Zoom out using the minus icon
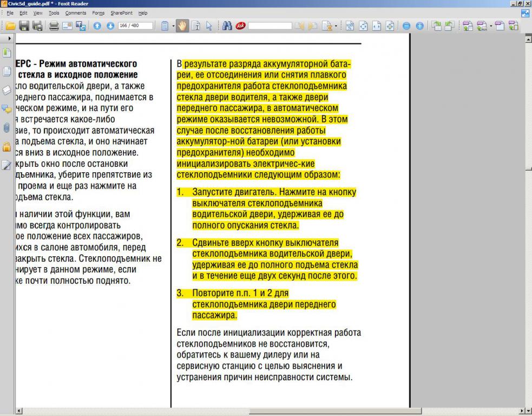Screen dimensions: 532x416 [406, 25]
